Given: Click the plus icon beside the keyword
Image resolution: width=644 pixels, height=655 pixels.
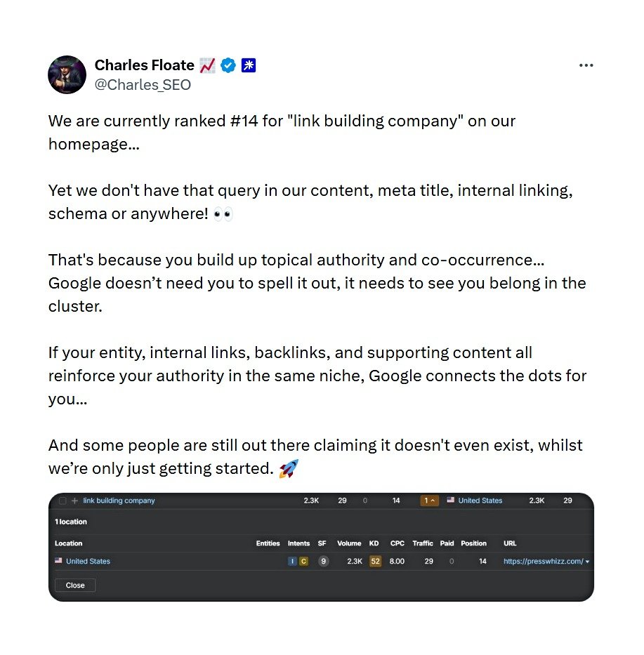Looking at the screenshot, I should (x=73, y=501).
